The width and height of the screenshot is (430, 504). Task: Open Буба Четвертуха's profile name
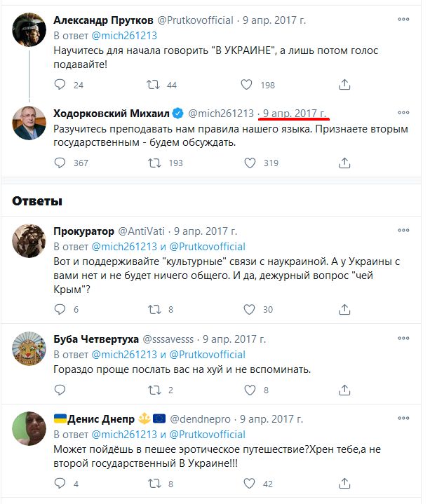94,338
